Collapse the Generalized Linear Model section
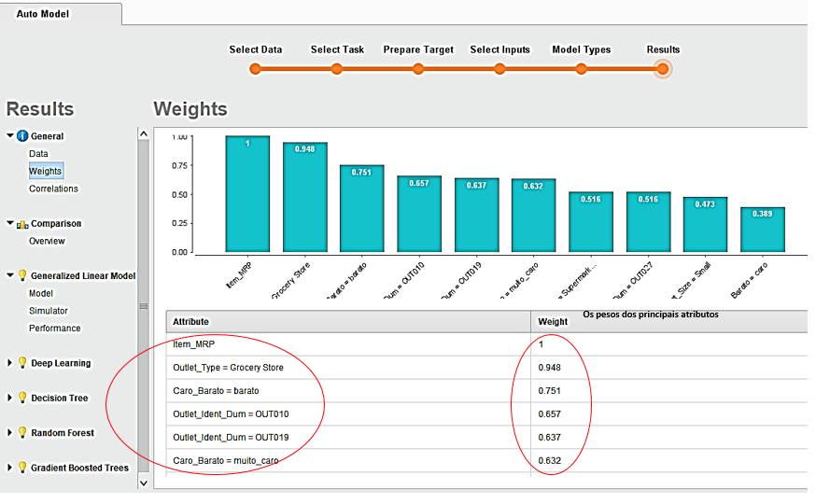This screenshot has width=816, height=504. (x=10, y=274)
